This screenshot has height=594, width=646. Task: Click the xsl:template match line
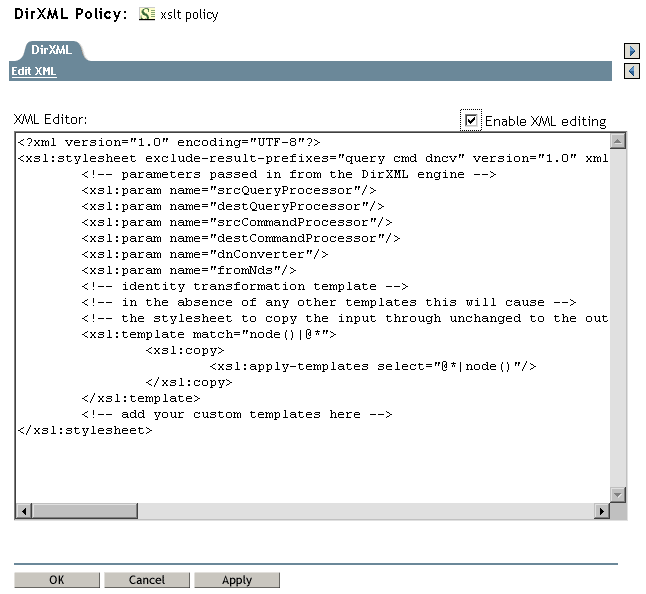click(x=209, y=334)
